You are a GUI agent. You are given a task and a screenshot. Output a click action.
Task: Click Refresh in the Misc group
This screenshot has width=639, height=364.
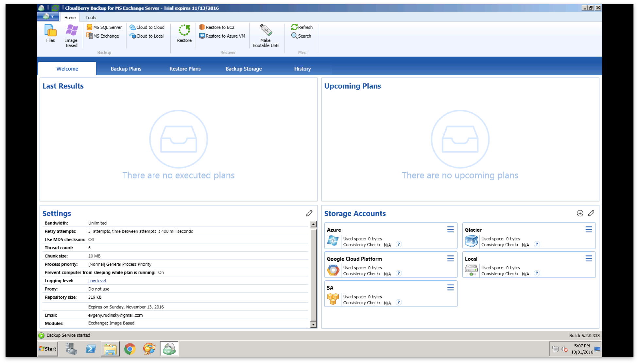302,27
